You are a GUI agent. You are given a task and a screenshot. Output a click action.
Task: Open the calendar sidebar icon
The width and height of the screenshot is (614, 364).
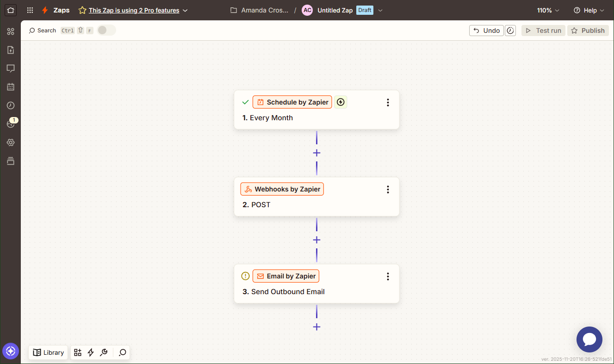pyautogui.click(x=11, y=87)
